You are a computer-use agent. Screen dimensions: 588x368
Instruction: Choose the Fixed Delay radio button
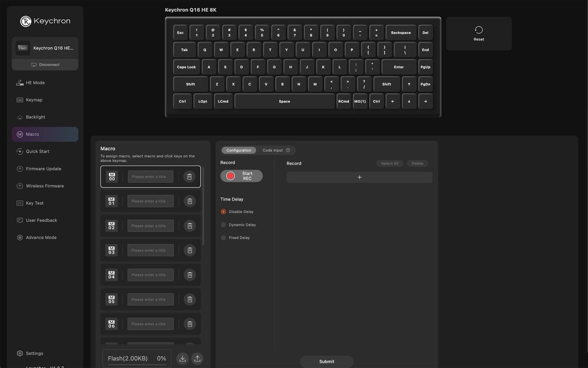224,238
